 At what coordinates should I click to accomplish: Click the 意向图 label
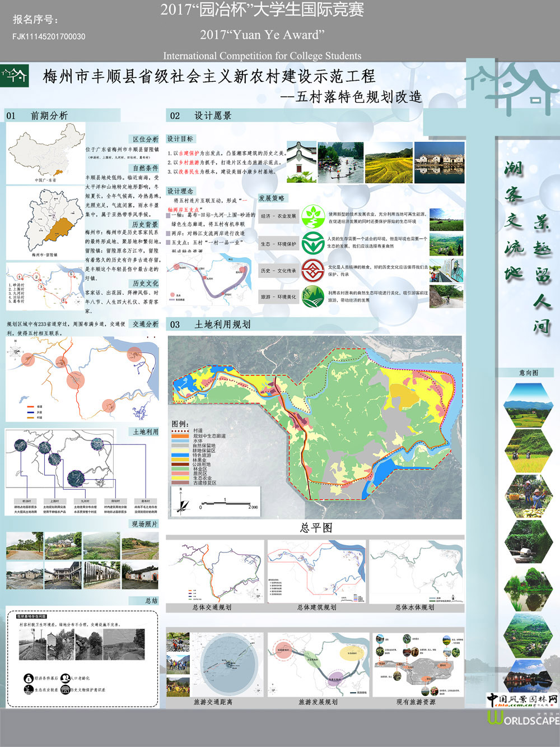pos(528,373)
